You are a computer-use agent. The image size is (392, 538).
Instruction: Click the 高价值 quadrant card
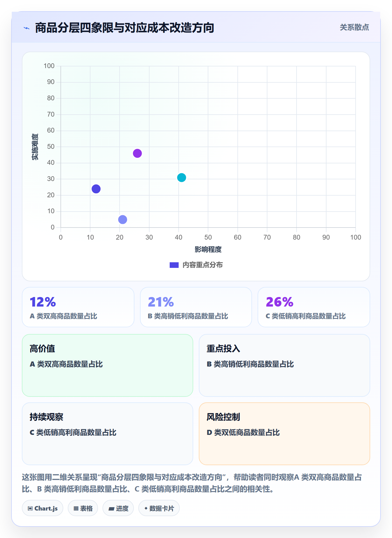point(108,365)
